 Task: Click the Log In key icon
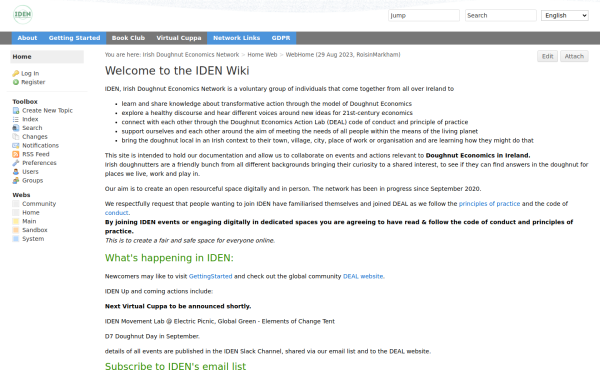coord(16,73)
